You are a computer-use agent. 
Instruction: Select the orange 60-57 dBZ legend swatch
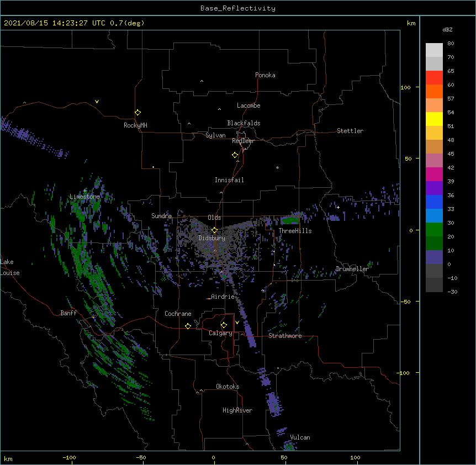coord(434,92)
